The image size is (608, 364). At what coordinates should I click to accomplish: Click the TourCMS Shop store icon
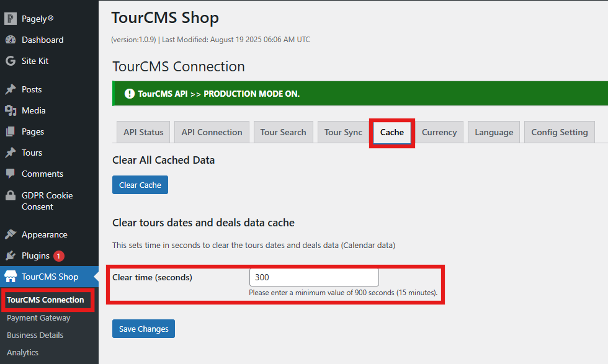coord(11,277)
